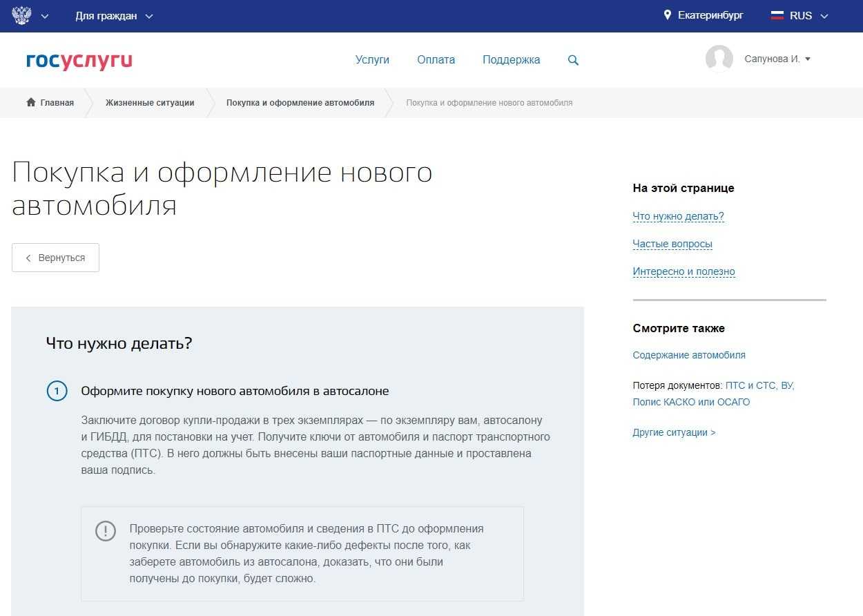Viewport: 863px width, 616px height.
Task: Select the "Жизненные ситуации" breadcrumb
Action: point(150,103)
